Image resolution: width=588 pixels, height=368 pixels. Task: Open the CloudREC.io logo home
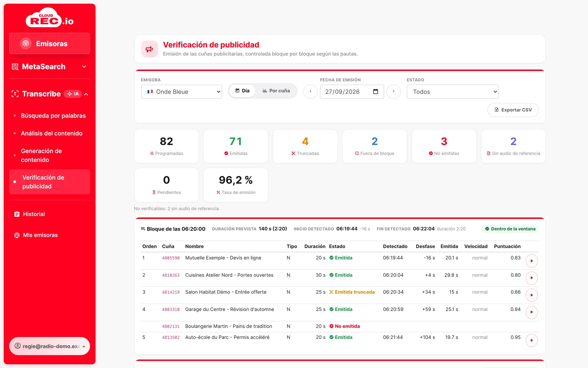pos(50,18)
